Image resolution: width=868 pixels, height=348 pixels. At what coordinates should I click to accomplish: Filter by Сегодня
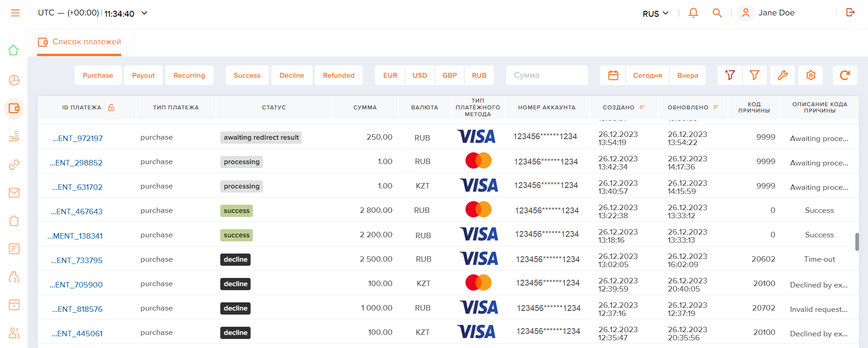(x=647, y=75)
